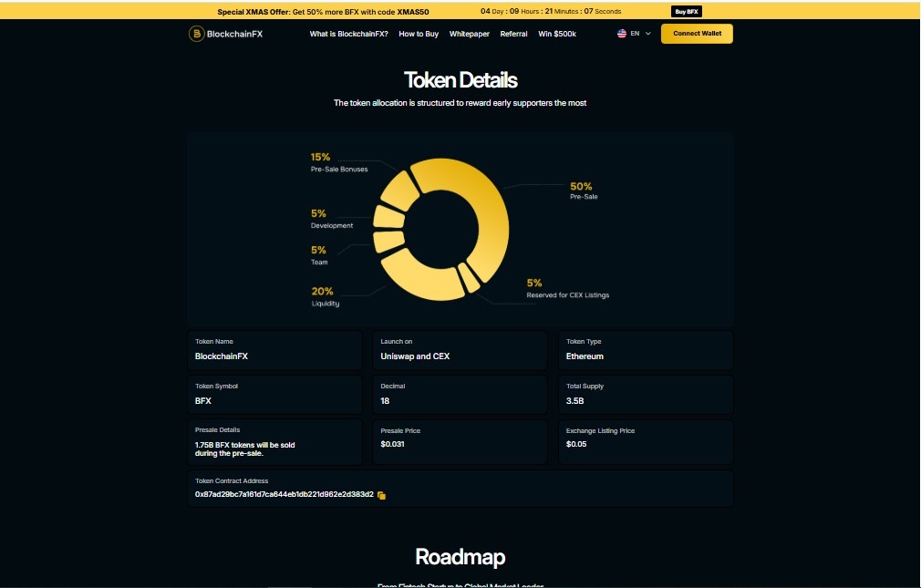
Task: Open the Win $500k page
Action: tap(557, 34)
